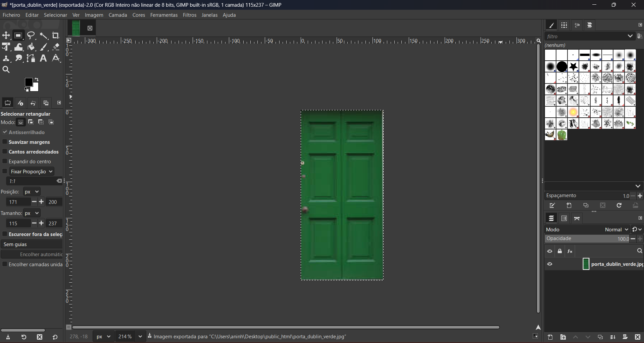The width and height of the screenshot is (644, 343).
Task: Click the foreground black color swatch
Action: pos(29,82)
